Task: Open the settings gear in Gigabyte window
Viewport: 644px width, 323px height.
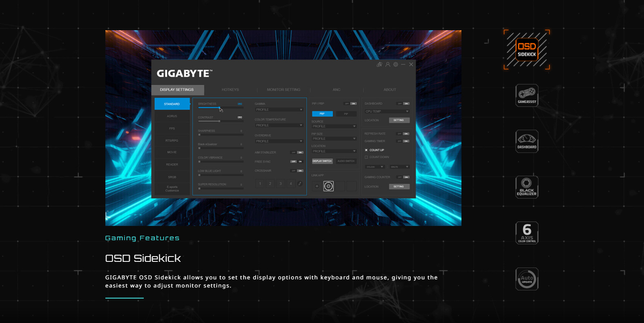Action: (x=395, y=64)
